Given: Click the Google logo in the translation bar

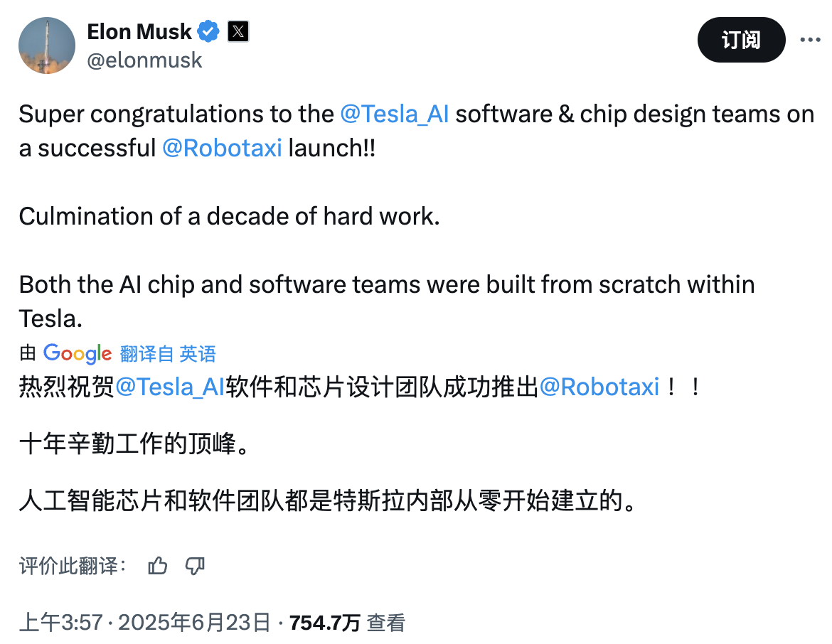Looking at the screenshot, I should point(77,353).
